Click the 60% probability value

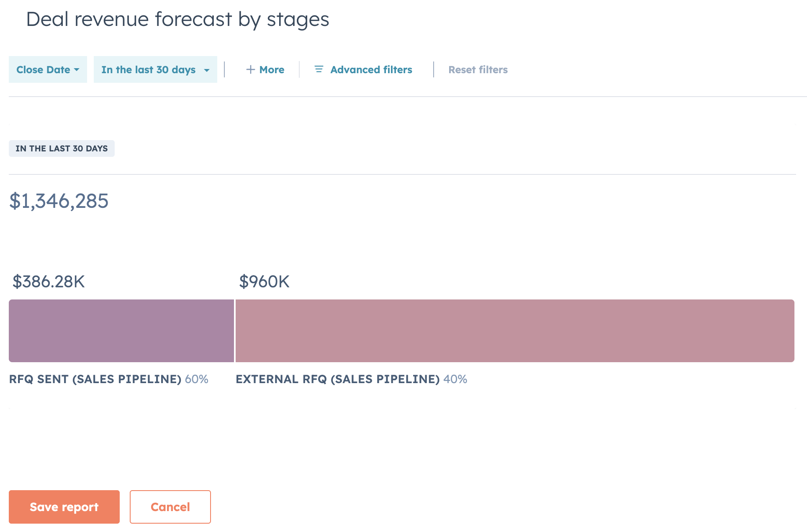197,379
